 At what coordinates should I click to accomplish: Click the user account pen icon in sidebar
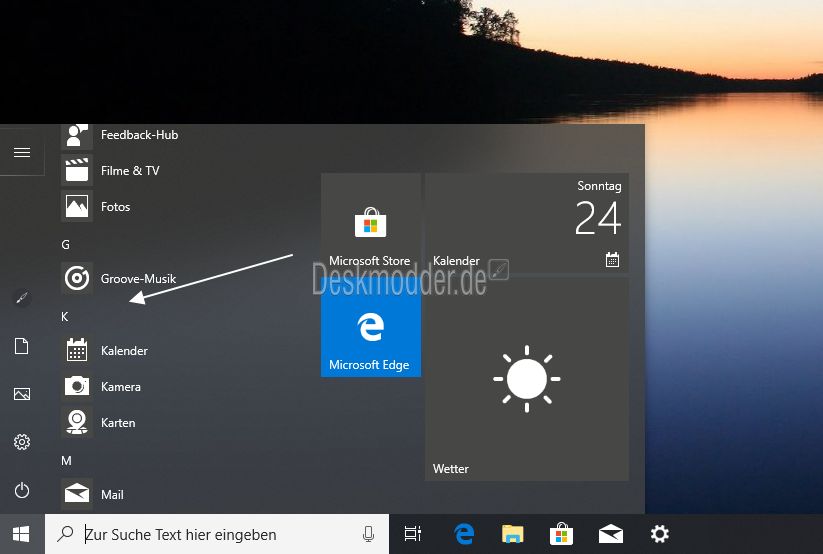(x=22, y=298)
